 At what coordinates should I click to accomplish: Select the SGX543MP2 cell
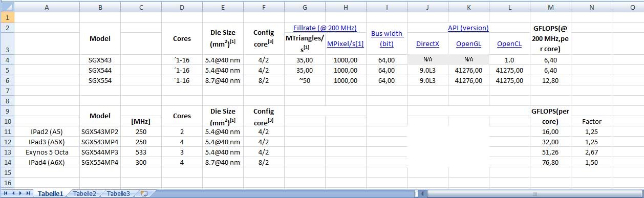pyautogui.click(x=100, y=131)
